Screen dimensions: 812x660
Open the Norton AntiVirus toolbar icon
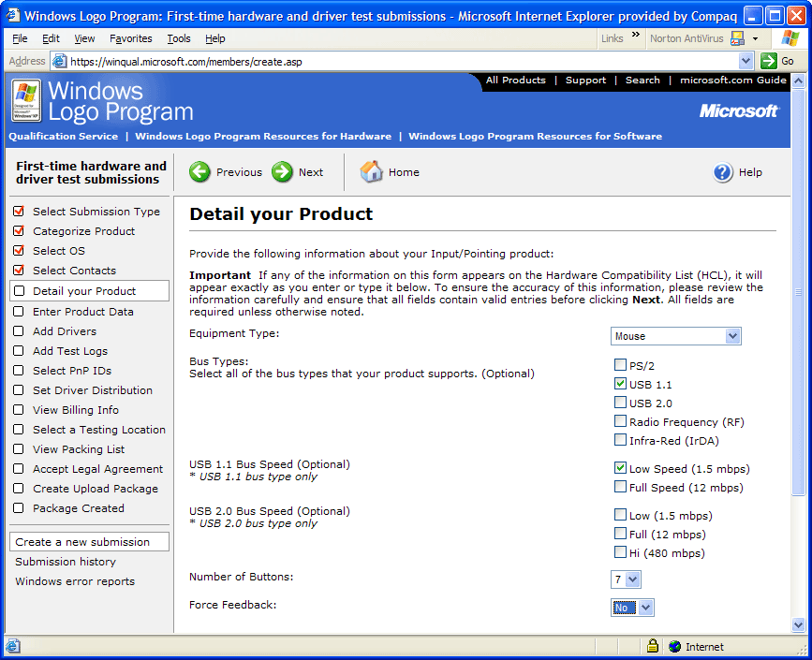coord(737,38)
